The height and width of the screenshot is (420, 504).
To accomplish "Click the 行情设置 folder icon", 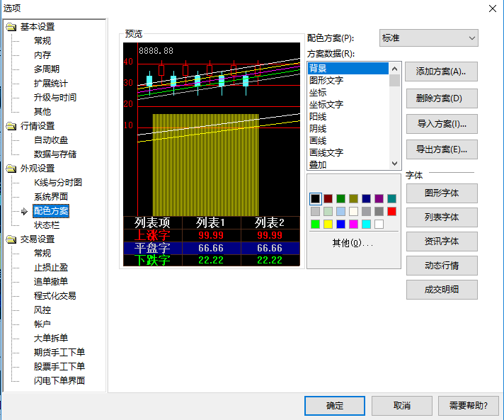I will tap(11, 126).
